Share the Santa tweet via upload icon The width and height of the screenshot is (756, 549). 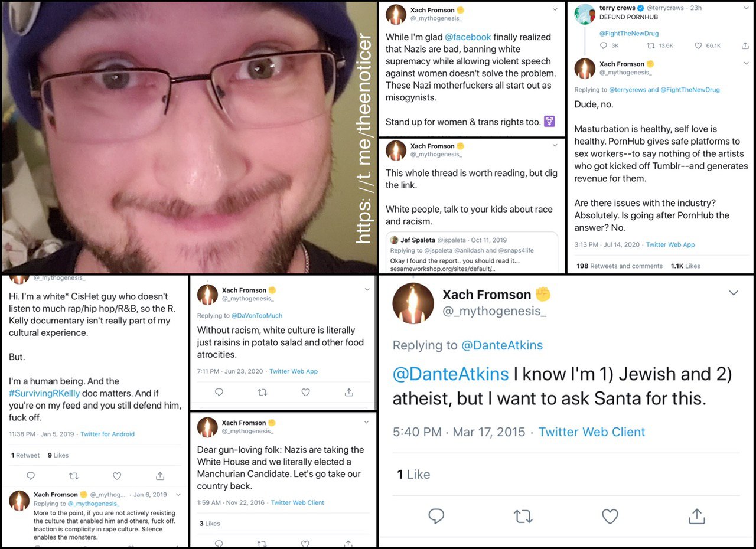pos(697,517)
